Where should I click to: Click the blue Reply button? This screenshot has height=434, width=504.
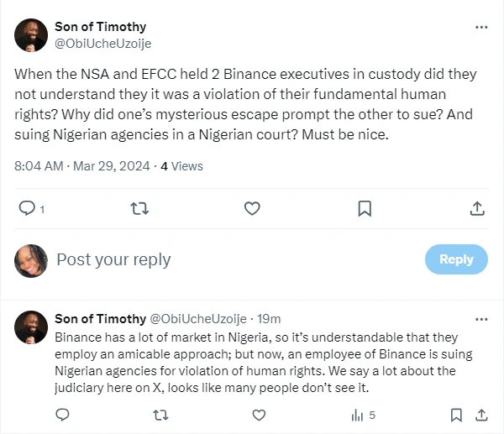[x=456, y=259]
